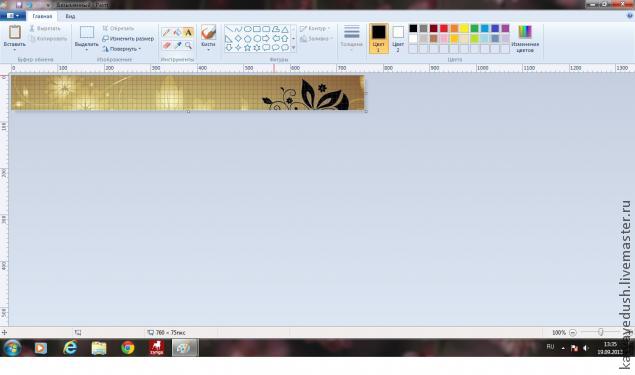
Task: Select the Color picker eyedropper
Action: (x=177, y=45)
